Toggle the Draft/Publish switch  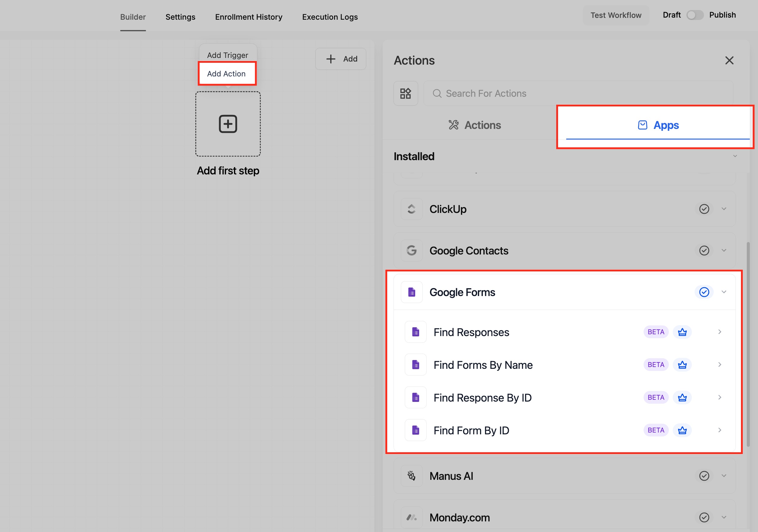coord(695,15)
